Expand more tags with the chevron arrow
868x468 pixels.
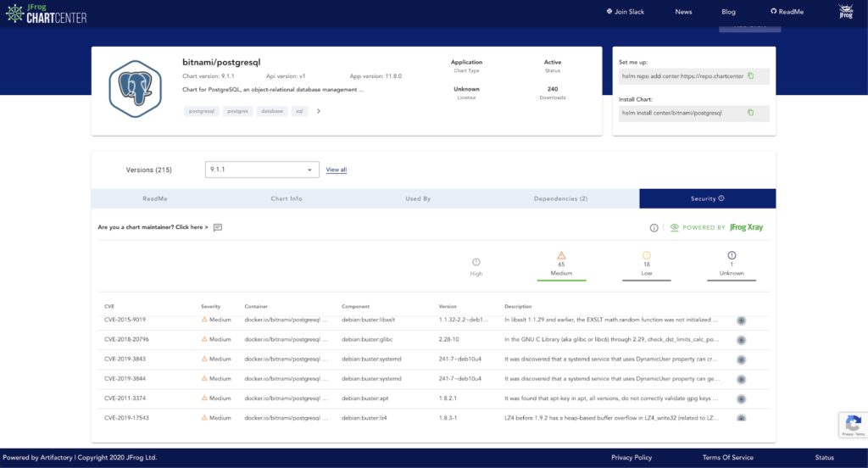pos(319,111)
